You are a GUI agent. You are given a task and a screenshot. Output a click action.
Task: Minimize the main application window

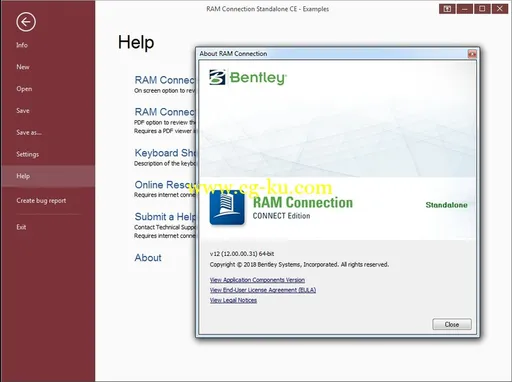pos(465,9)
